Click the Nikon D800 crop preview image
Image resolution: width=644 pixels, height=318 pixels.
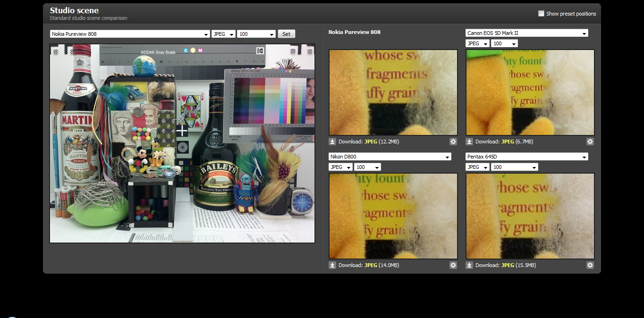[x=393, y=216]
